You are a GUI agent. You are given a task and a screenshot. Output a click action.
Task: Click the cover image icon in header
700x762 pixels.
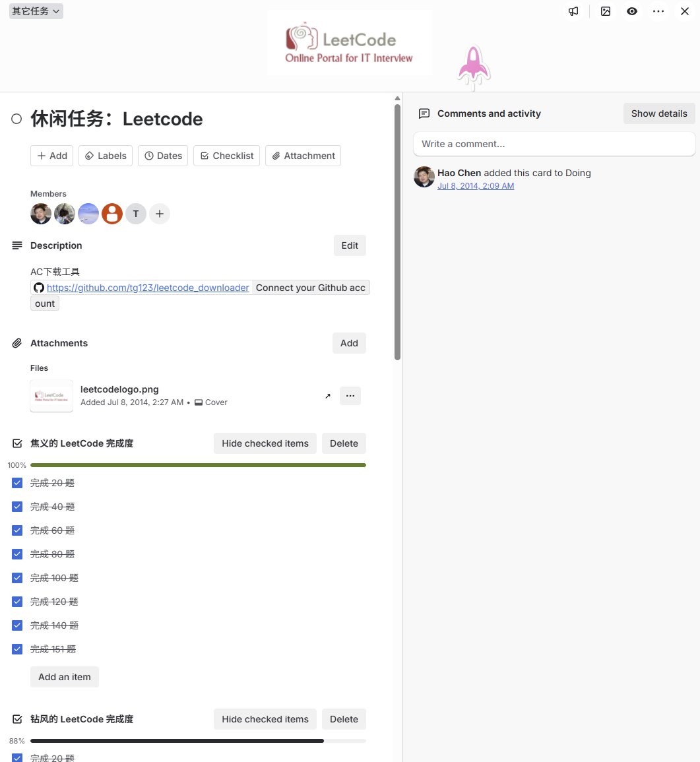(x=606, y=11)
